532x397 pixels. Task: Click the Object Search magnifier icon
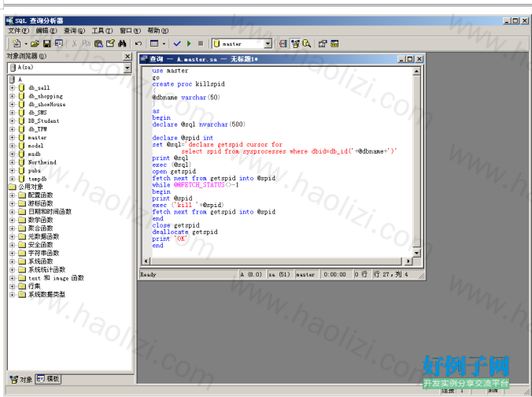click(x=307, y=43)
